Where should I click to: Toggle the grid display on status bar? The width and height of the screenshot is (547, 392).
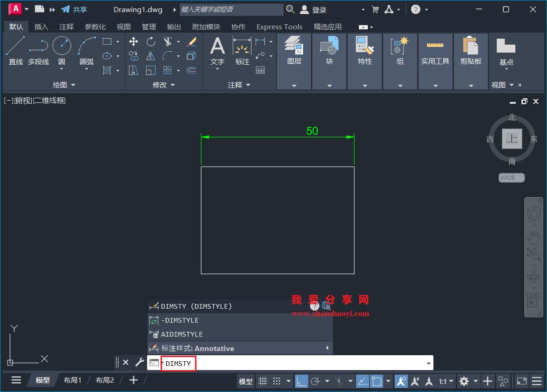tap(263, 381)
